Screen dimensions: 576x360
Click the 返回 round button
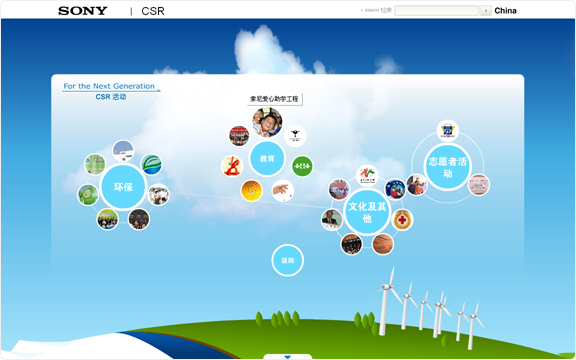coord(288,260)
